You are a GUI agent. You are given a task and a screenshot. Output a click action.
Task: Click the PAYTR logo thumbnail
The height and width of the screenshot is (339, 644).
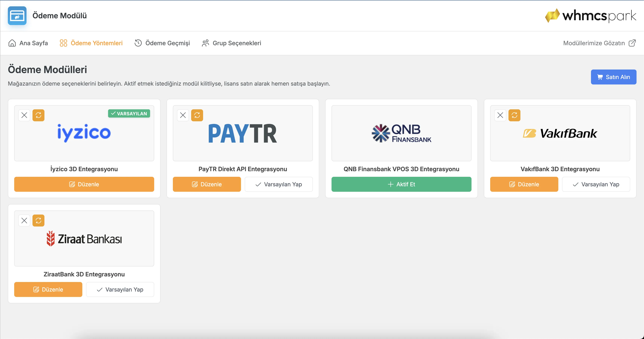[x=243, y=133]
